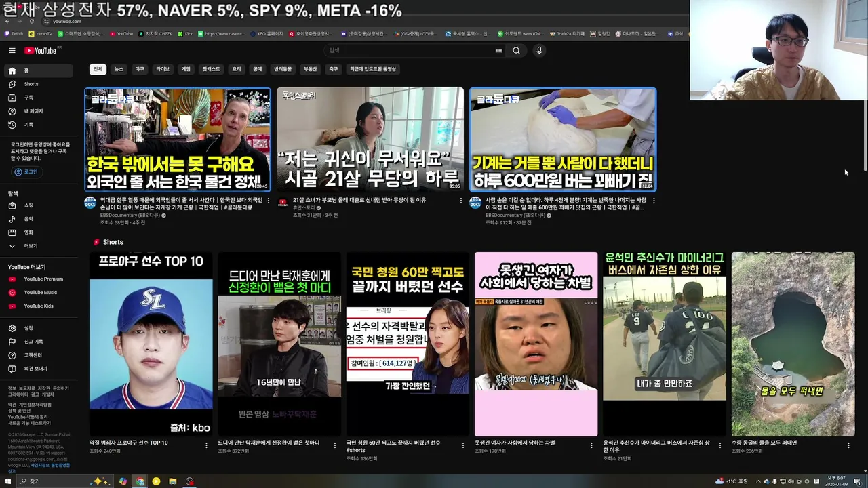Open options for 탁재훈 신정환 short
Screen dimensions: 868x488
[334, 445]
